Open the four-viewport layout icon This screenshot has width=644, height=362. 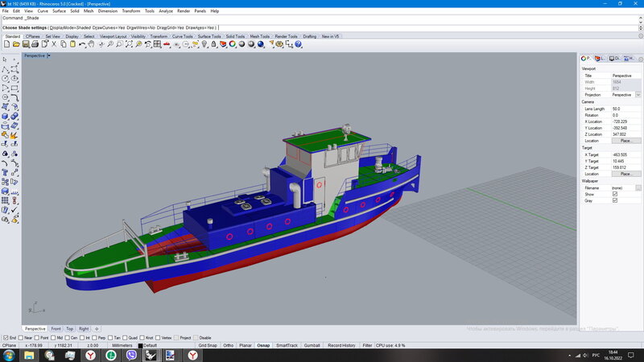(x=157, y=44)
